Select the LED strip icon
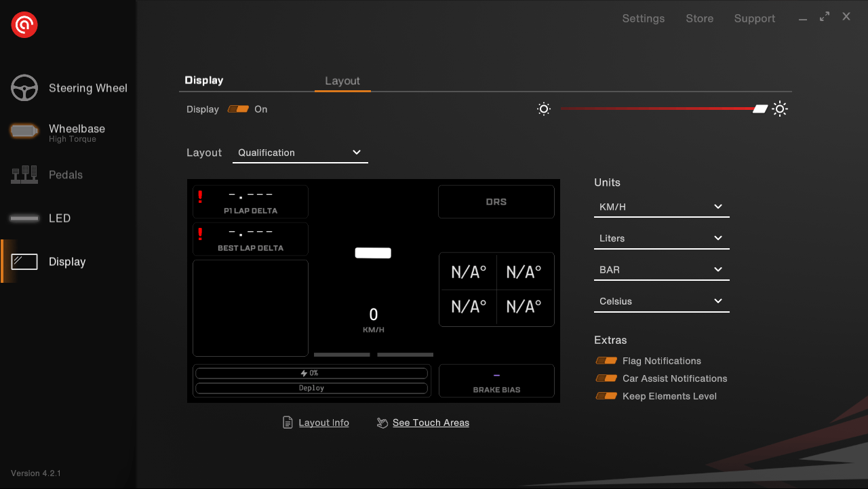Viewport: 868px width, 489px height. tap(24, 218)
